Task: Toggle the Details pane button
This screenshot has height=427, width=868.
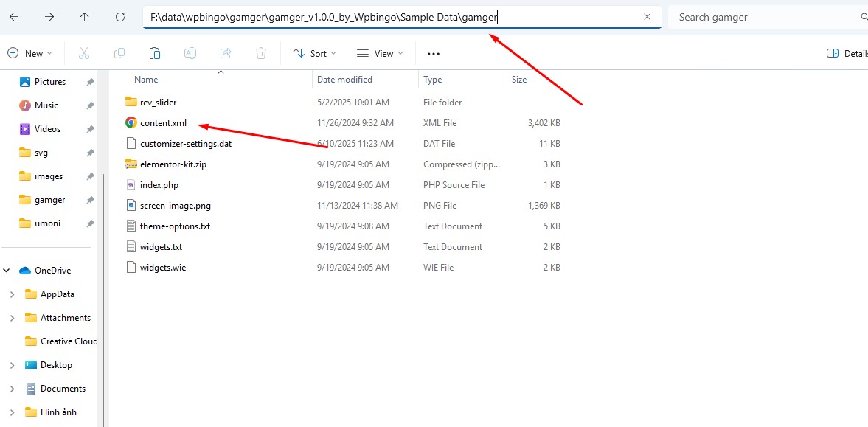Action: tap(847, 53)
